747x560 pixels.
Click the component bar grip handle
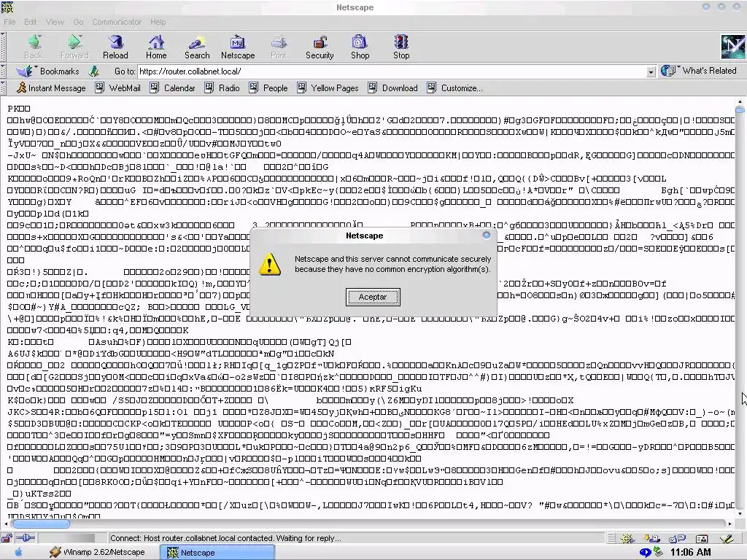[x=612, y=539]
